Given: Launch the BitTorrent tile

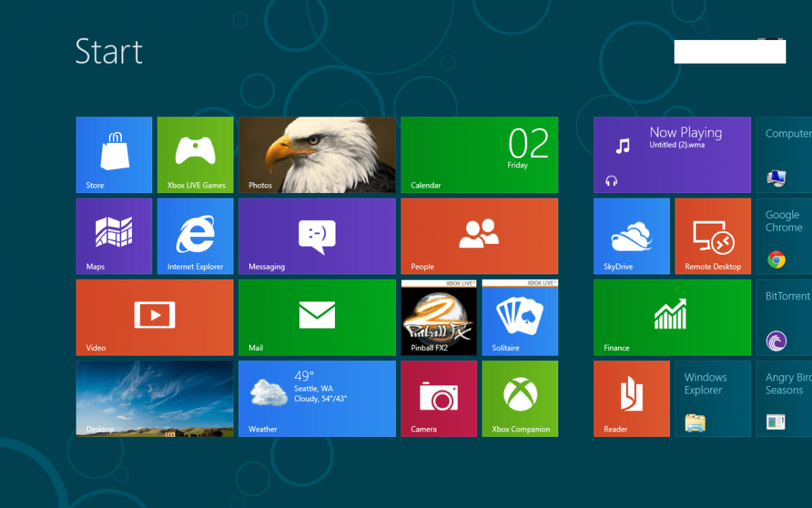Looking at the screenshot, I should (784, 317).
